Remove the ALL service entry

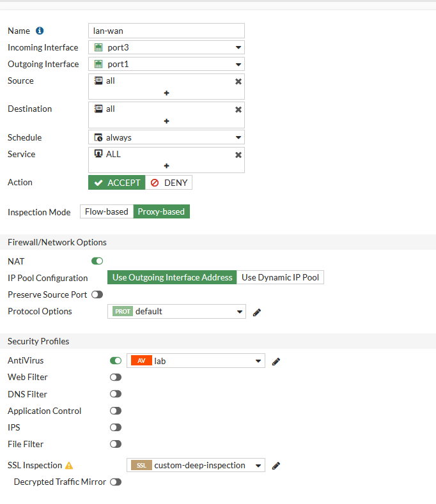(x=238, y=155)
